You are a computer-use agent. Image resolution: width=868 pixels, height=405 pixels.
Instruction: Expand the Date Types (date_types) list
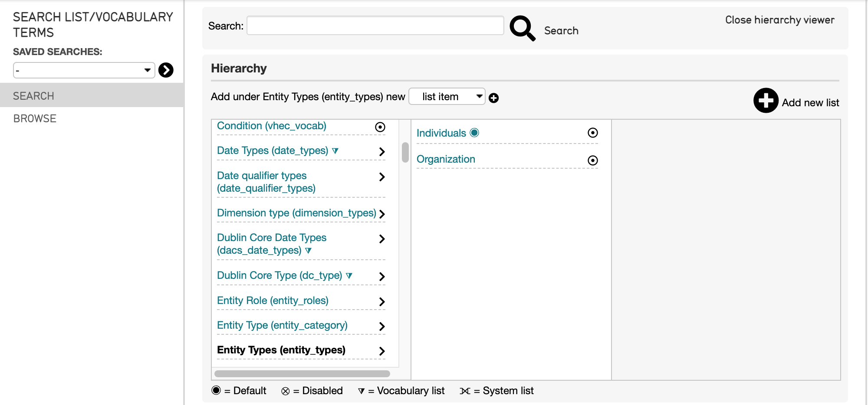(x=382, y=152)
